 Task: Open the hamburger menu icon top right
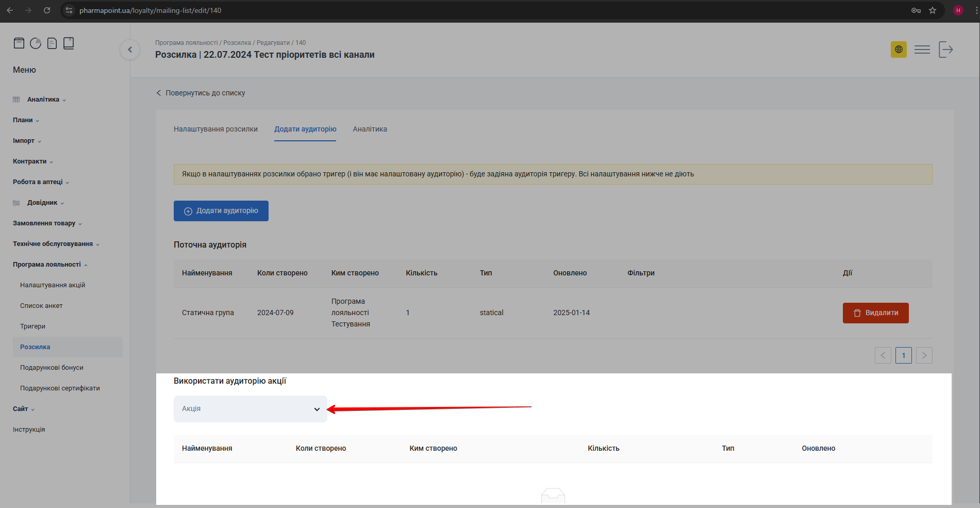pyautogui.click(x=922, y=50)
